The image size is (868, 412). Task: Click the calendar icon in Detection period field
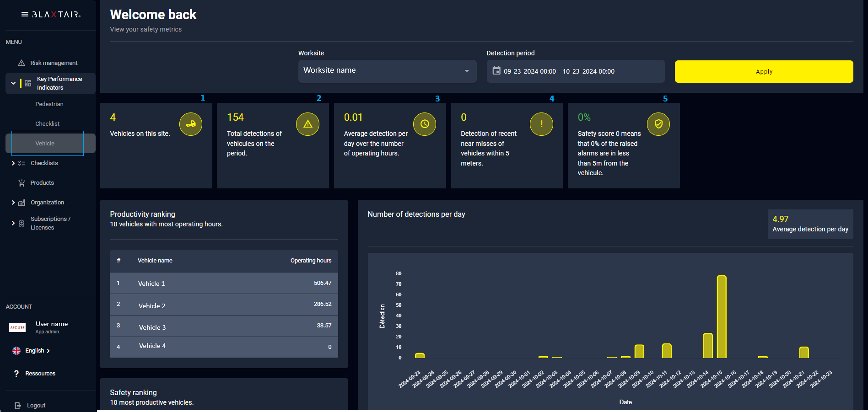coord(496,71)
